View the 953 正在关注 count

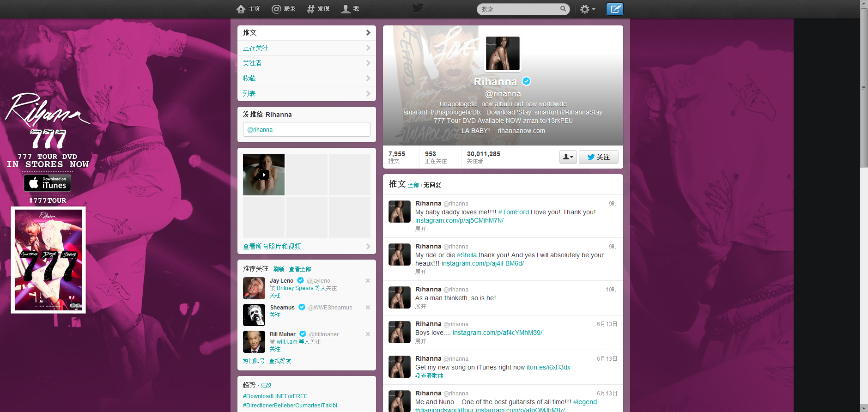coord(436,157)
